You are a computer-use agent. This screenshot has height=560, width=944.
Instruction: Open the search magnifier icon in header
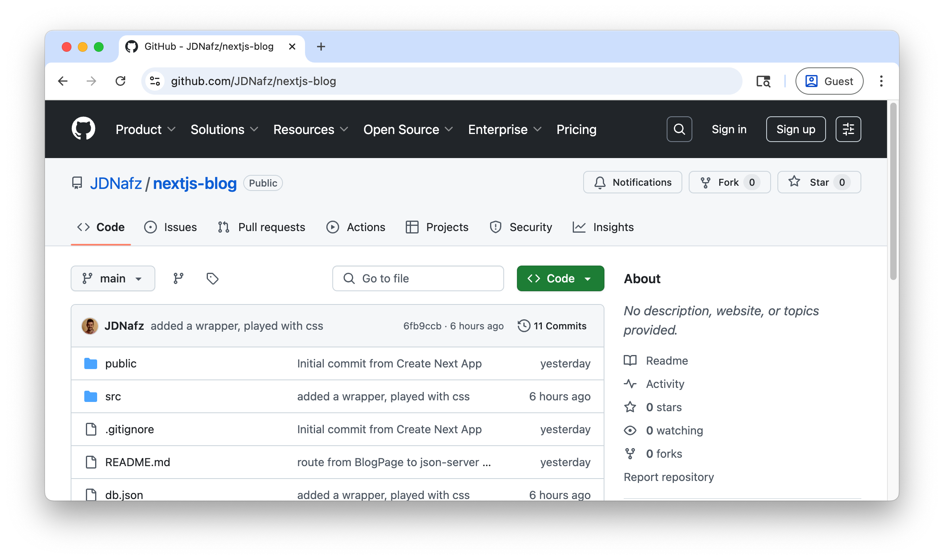click(x=679, y=129)
